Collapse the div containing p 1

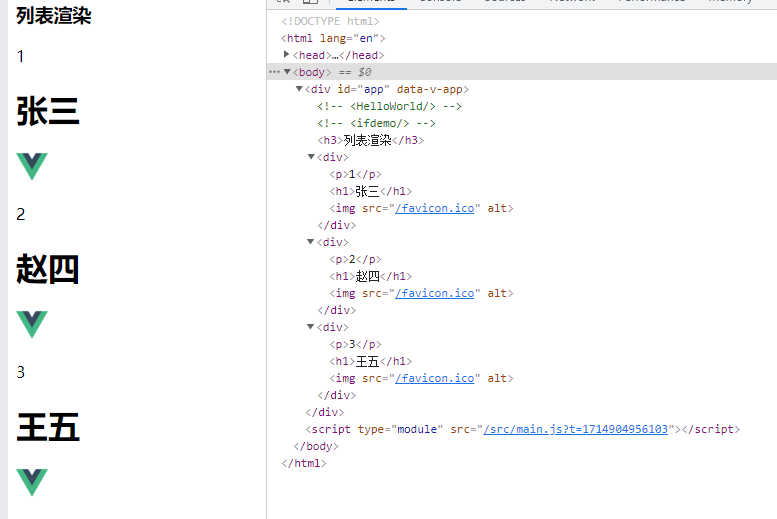coord(311,157)
